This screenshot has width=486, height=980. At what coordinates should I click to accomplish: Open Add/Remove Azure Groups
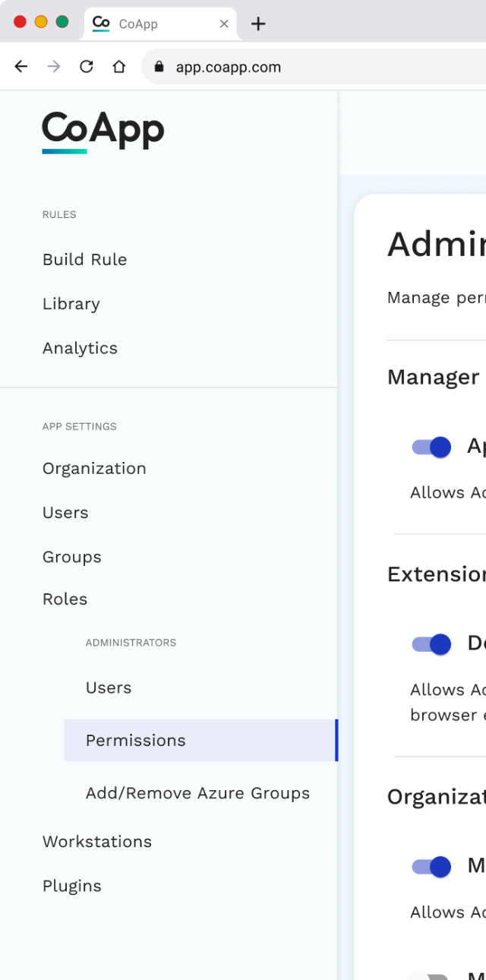(197, 793)
